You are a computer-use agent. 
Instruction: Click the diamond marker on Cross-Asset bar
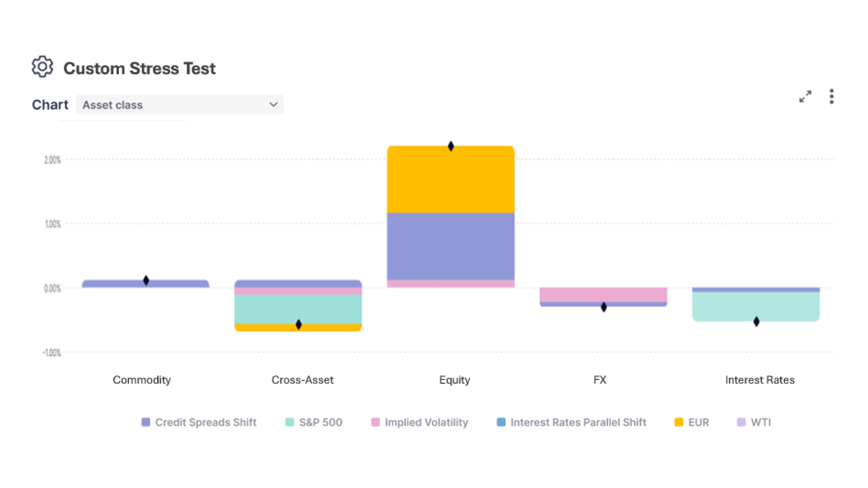click(x=298, y=324)
